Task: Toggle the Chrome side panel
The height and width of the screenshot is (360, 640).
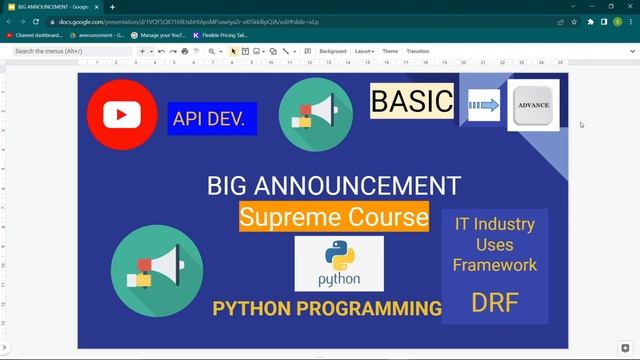Action: (x=604, y=22)
